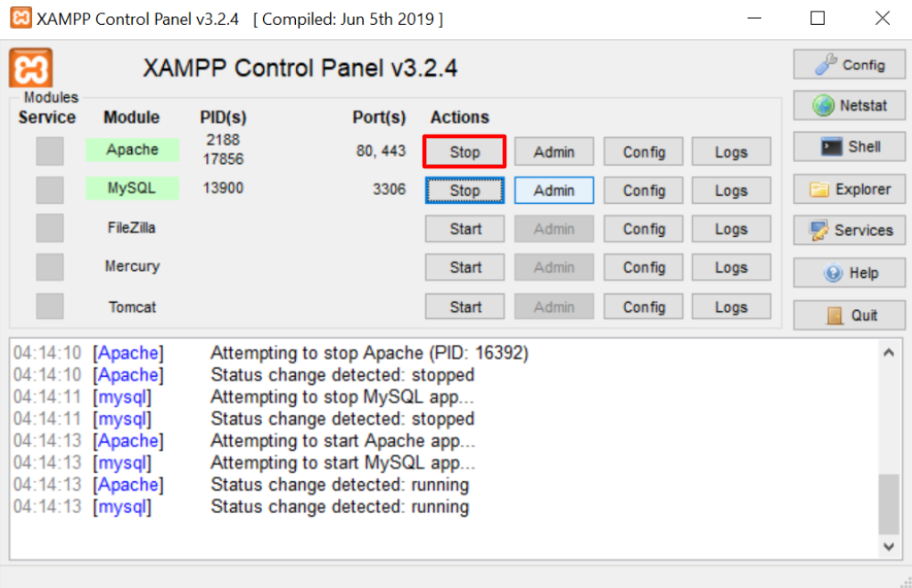Open the Config panel via wrench icon
This screenshot has width=912, height=588.
(x=848, y=63)
